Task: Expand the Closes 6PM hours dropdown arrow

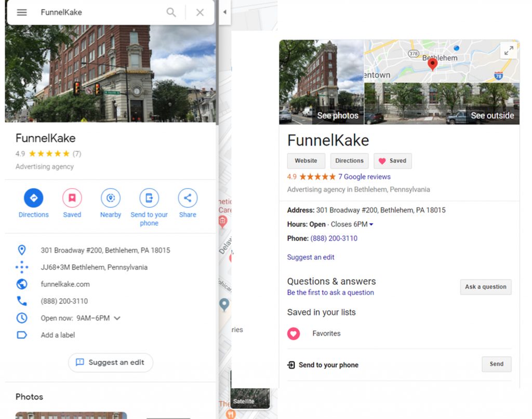Action: click(371, 225)
